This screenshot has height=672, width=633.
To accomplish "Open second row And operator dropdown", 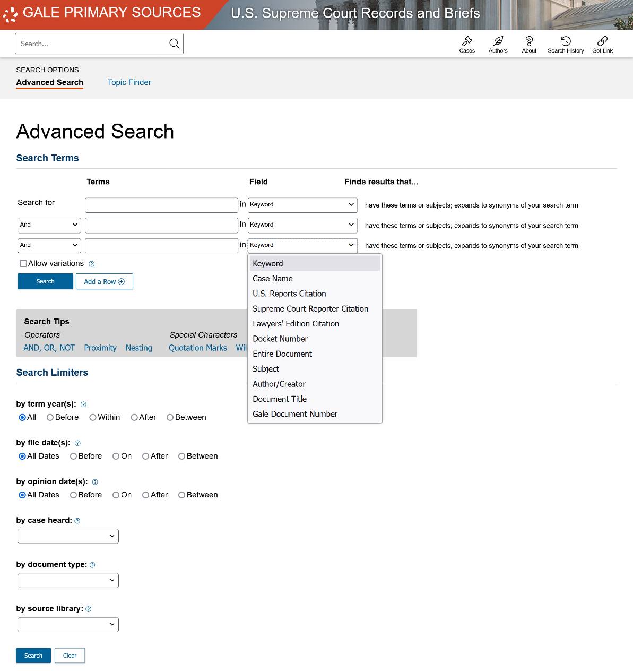I will (x=49, y=225).
